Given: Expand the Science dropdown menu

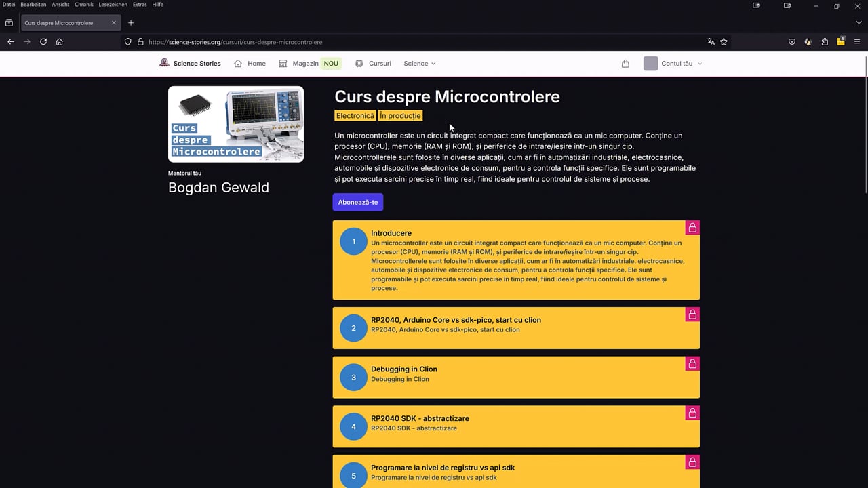Looking at the screenshot, I should [x=420, y=64].
